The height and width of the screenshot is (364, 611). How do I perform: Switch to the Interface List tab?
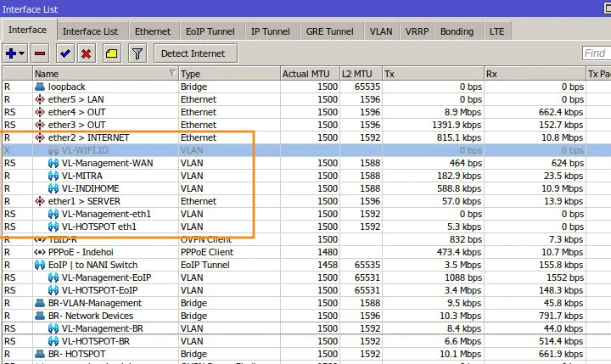[x=90, y=31]
